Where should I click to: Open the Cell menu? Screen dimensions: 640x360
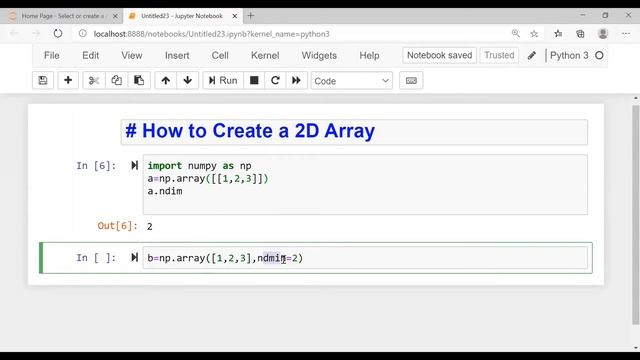(x=220, y=56)
